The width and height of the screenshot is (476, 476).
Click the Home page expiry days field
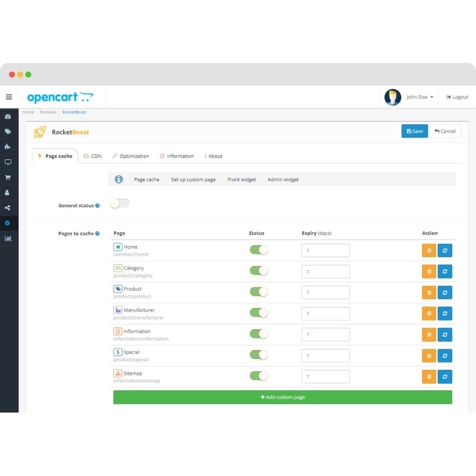click(x=325, y=251)
